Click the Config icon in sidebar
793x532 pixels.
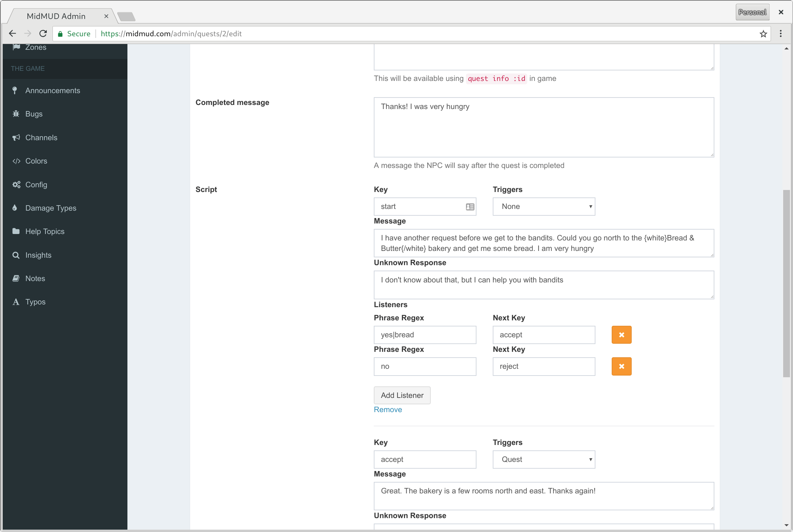(x=16, y=184)
